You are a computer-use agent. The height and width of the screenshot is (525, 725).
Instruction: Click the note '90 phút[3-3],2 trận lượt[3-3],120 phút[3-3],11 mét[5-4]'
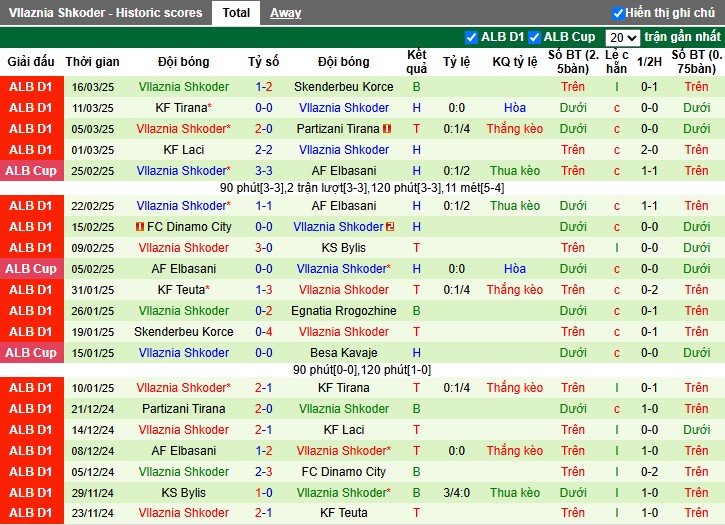tap(362, 188)
